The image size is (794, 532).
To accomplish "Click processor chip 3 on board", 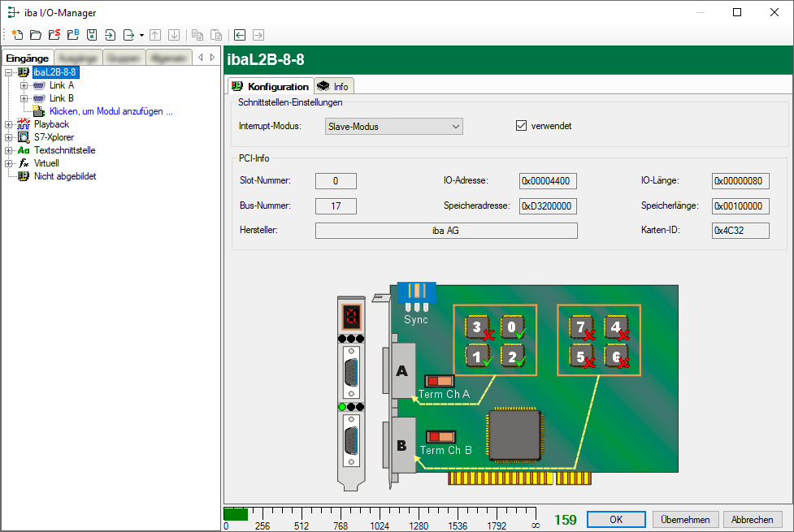I will point(478,327).
